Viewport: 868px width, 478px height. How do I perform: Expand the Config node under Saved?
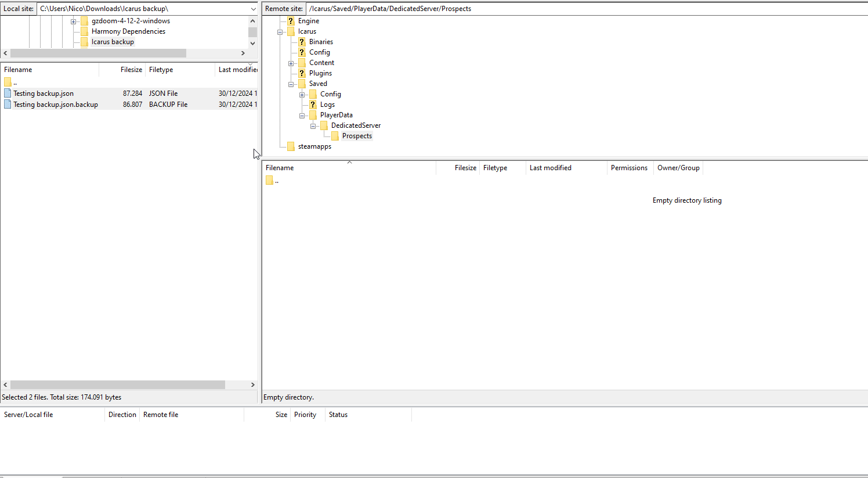tap(302, 95)
